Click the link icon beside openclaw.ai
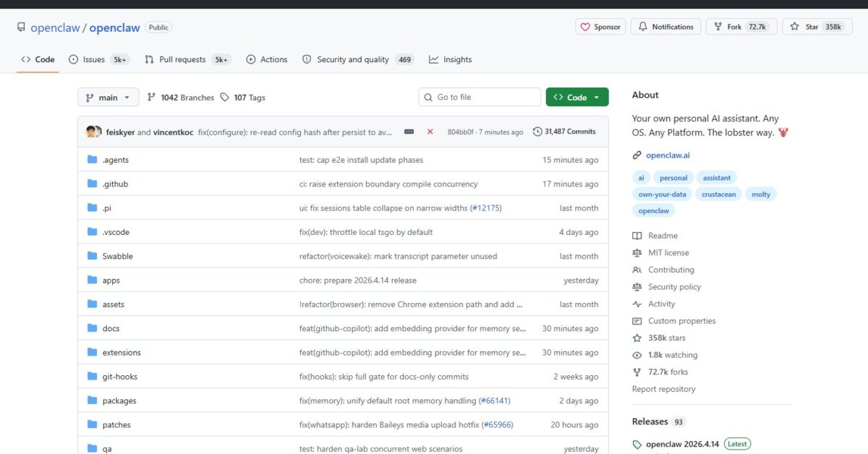Image resolution: width=868 pixels, height=454 pixels. [x=637, y=155]
